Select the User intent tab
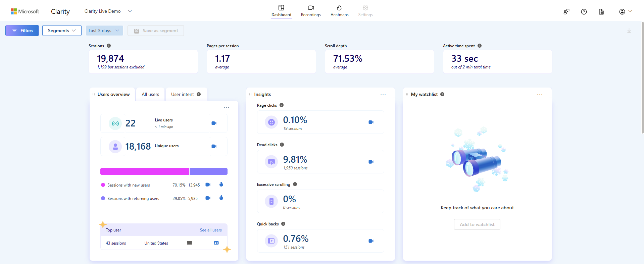644x264 pixels. [186, 94]
